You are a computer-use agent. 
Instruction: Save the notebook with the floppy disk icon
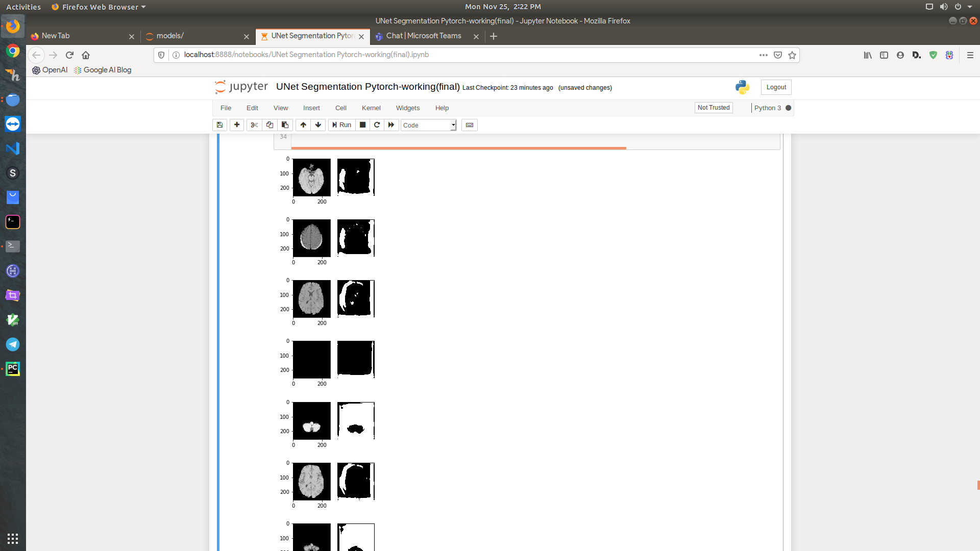pos(219,125)
